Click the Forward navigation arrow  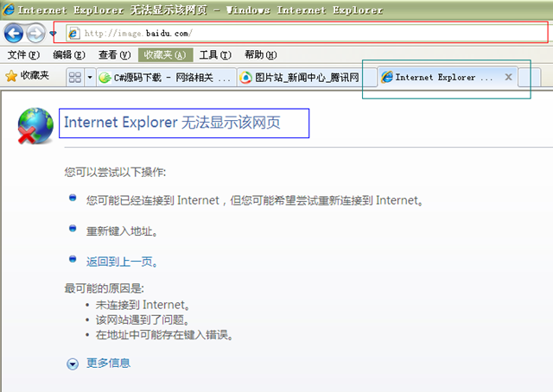pyautogui.click(x=35, y=34)
